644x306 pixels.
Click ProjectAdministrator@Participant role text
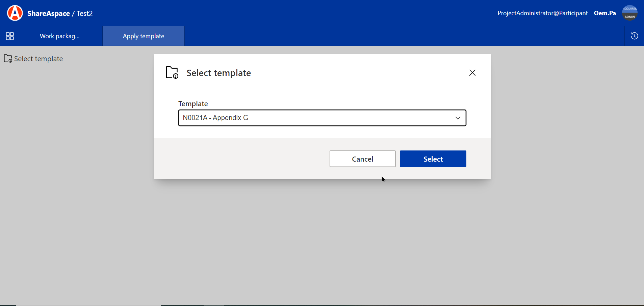(542, 13)
